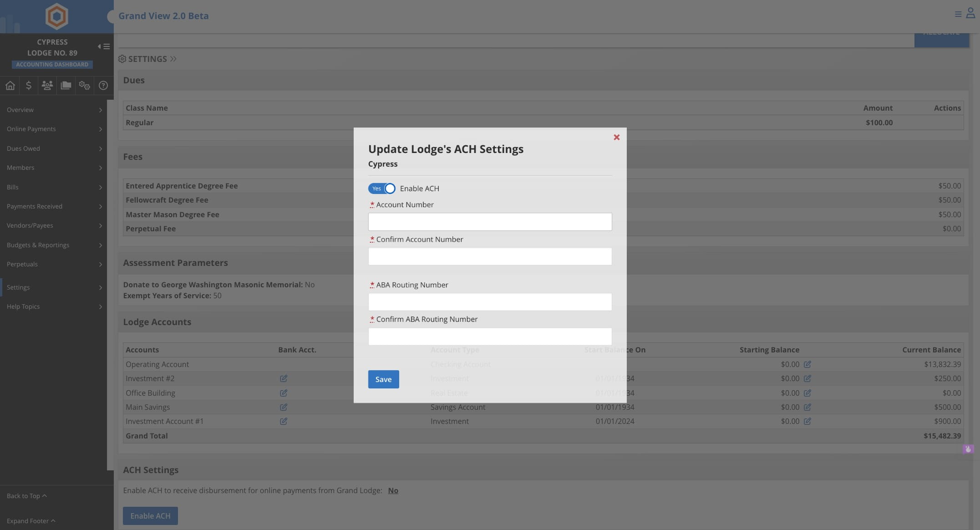Click the SETTINGS breadcrumb heading
This screenshot has width=980, height=530.
click(x=147, y=59)
